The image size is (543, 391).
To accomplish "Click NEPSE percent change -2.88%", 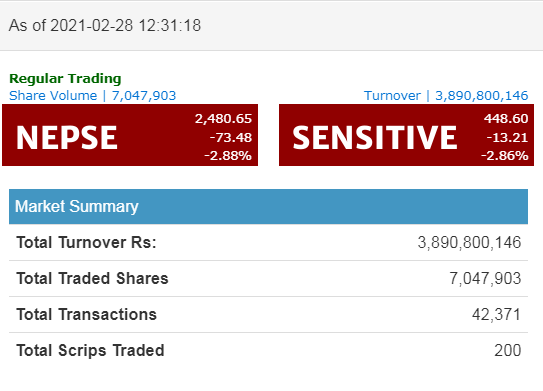I will click(228, 155).
